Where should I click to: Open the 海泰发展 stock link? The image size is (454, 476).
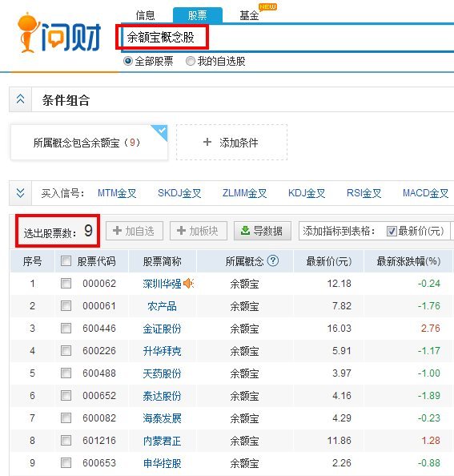[162, 418]
